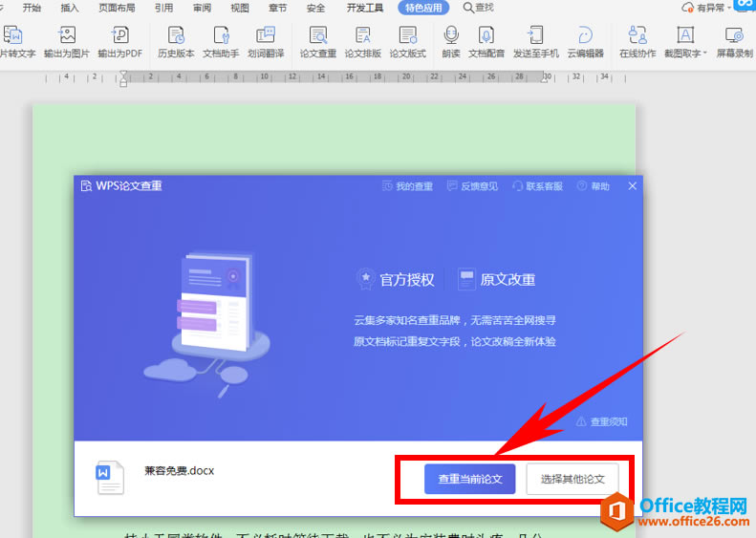Click the 兼容免费.docx file icon
The image size is (756, 538).
(110, 478)
